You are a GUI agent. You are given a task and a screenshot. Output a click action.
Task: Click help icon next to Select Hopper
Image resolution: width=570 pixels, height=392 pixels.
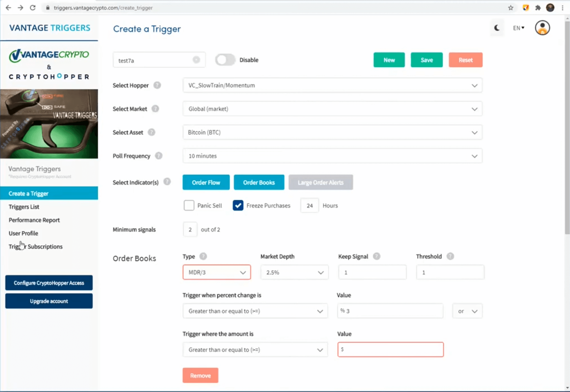click(x=157, y=85)
